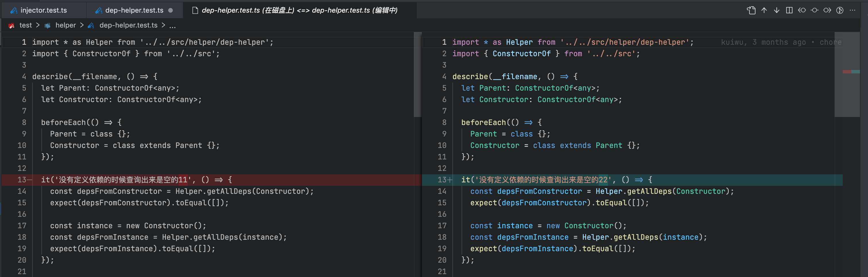Jump to next change with down arrow
The image size is (868, 277).
[777, 10]
